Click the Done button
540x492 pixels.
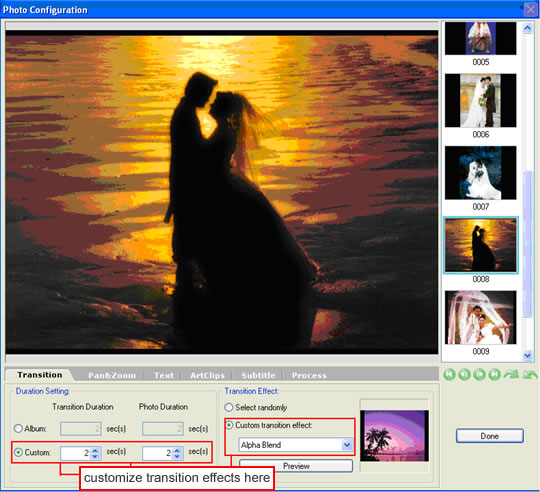[x=489, y=436]
